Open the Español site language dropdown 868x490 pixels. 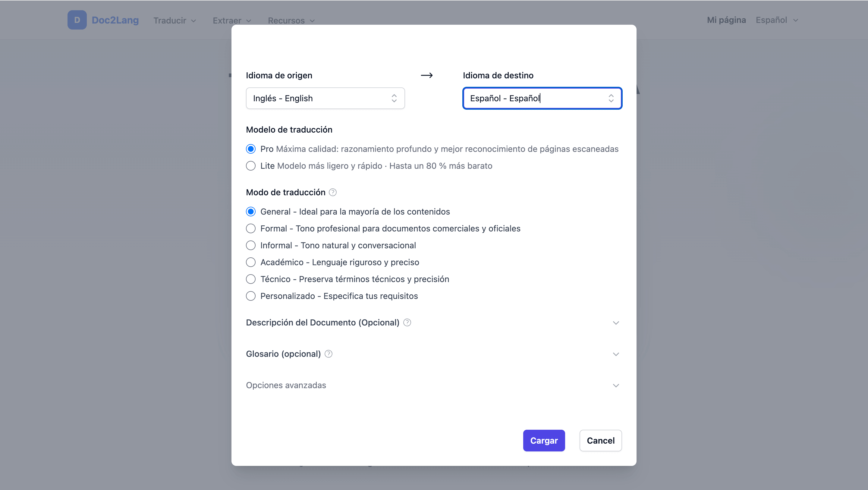tap(777, 20)
